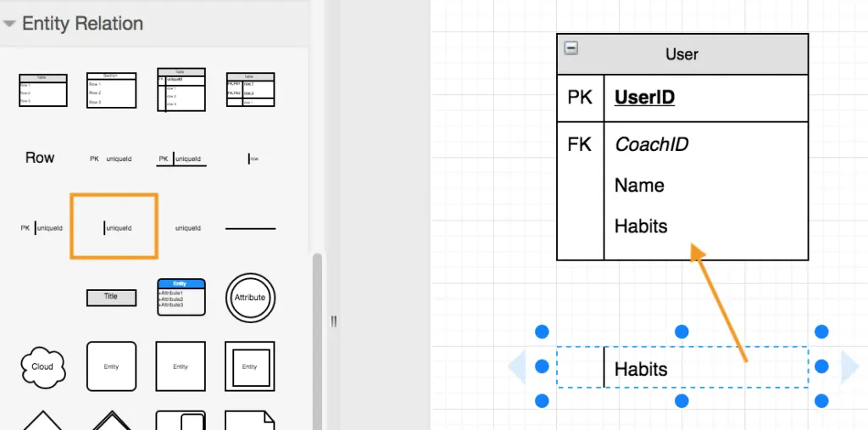This screenshot has width=868, height=430.
Task: Select the UserID primary key row
Action: coord(644,98)
